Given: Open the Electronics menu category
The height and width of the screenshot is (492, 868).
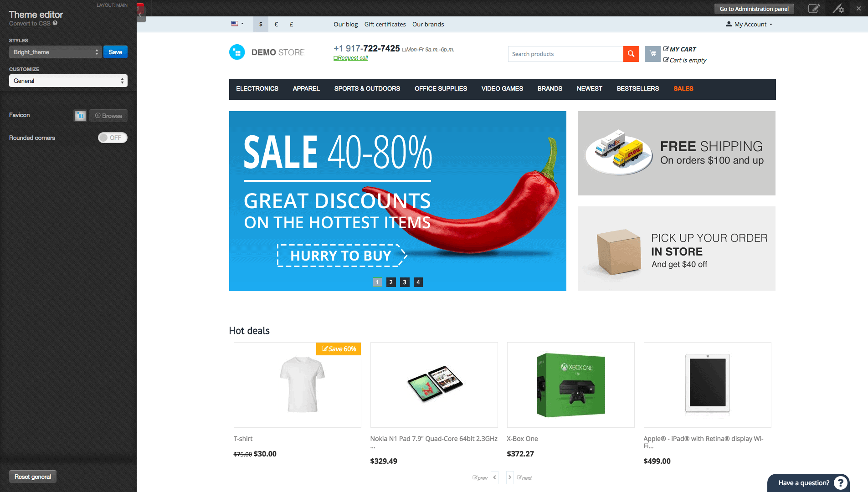Looking at the screenshot, I should coord(257,88).
